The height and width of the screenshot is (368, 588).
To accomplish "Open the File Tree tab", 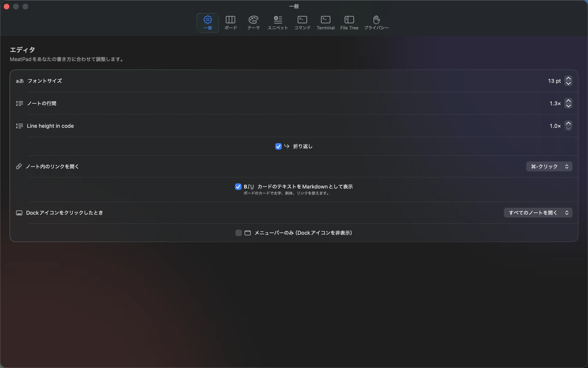I will [349, 23].
